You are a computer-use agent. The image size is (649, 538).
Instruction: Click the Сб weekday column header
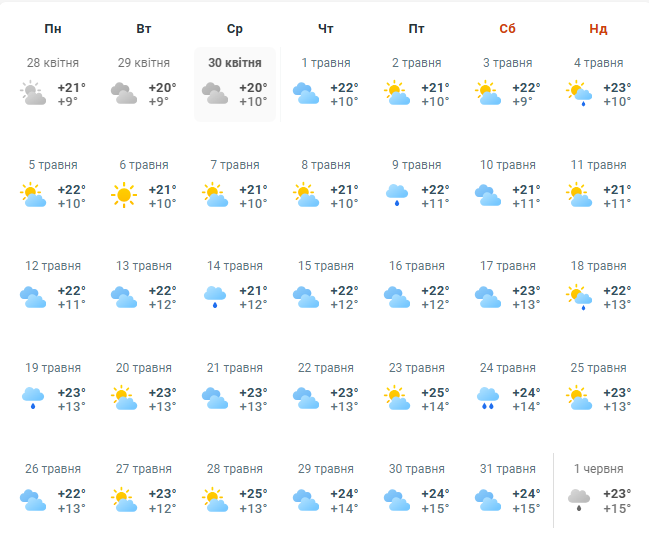[x=507, y=28]
